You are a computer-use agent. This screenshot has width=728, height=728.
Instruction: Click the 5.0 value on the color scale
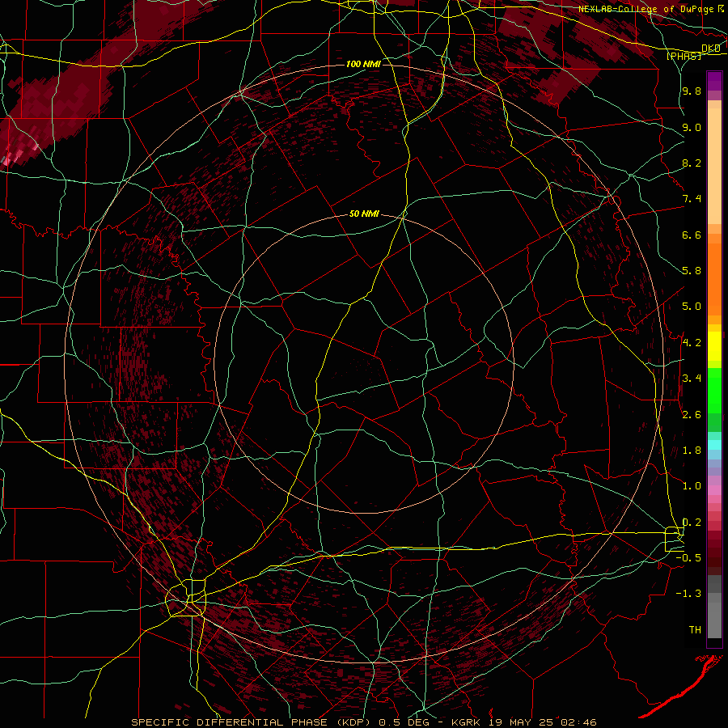pyautogui.click(x=692, y=307)
